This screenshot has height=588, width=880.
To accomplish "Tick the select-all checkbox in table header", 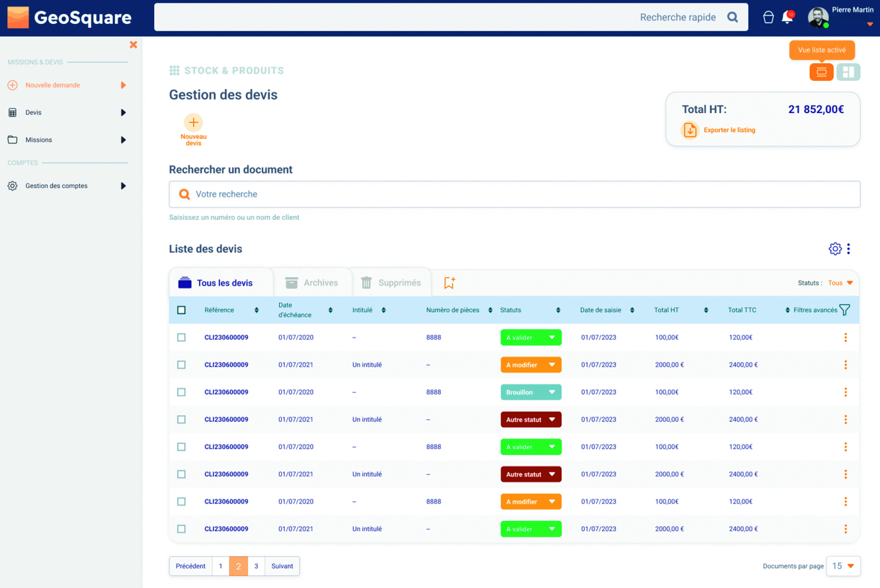I will [x=181, y=310].
